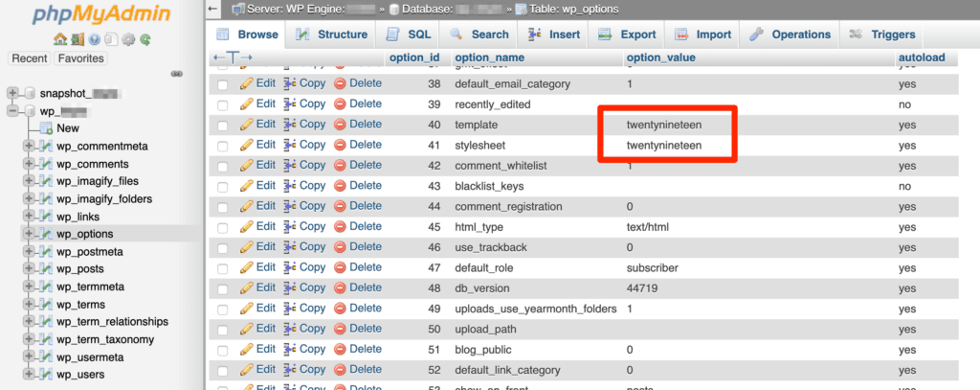
Task: Click Copy icon for db_version row
Action: tap(290, 287)
